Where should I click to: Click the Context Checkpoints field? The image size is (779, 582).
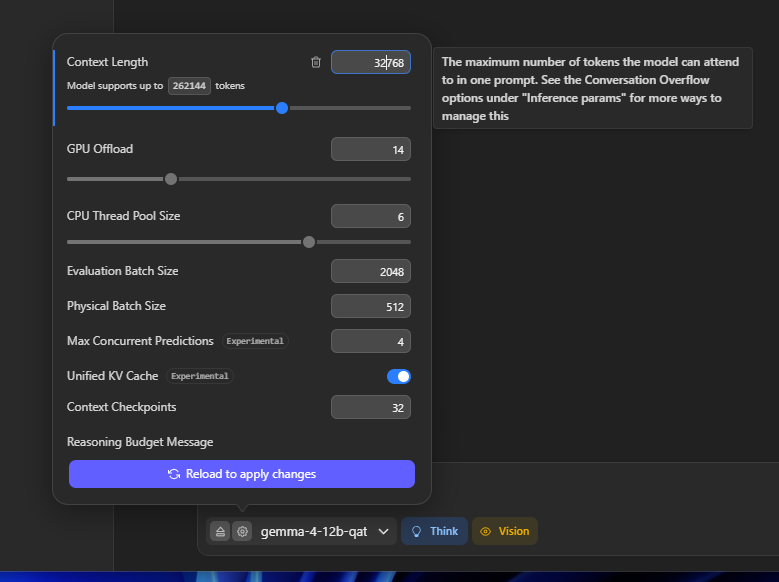coord(371,407)
